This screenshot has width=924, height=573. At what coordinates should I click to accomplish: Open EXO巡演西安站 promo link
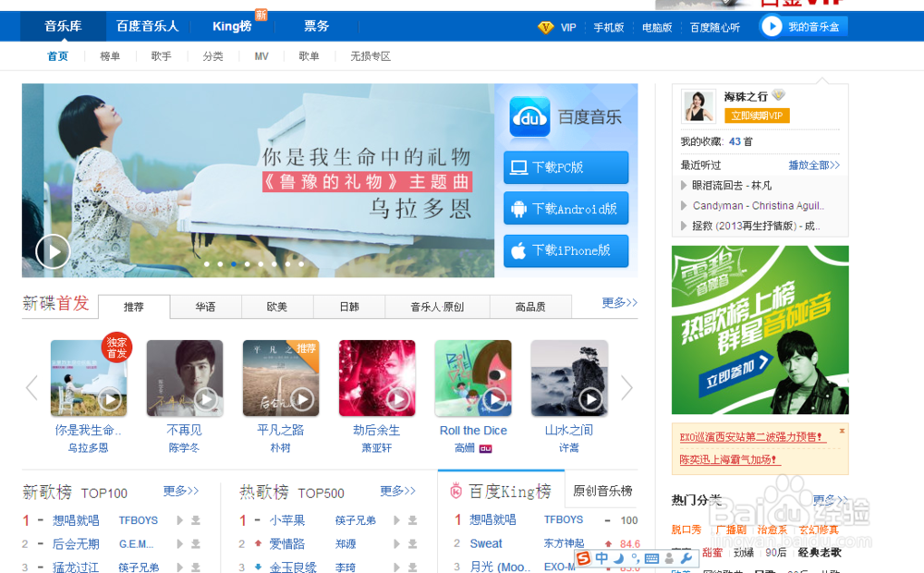(754, 437)
